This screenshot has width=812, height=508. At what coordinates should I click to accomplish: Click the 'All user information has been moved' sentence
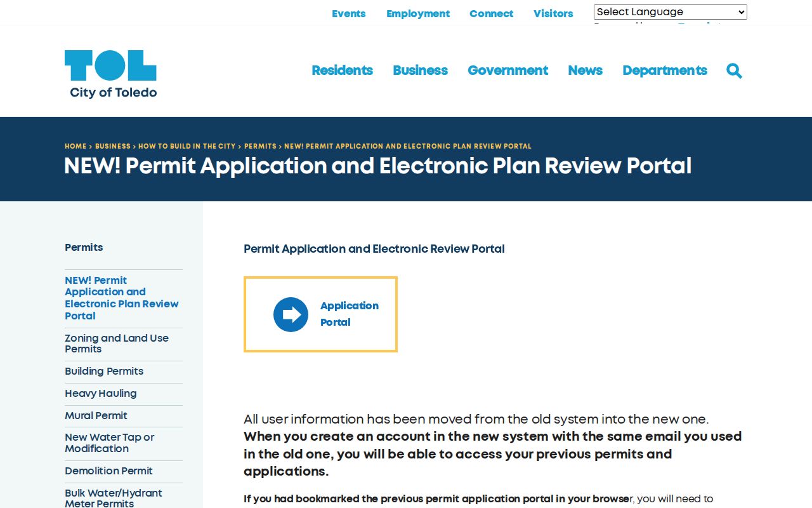476,419
